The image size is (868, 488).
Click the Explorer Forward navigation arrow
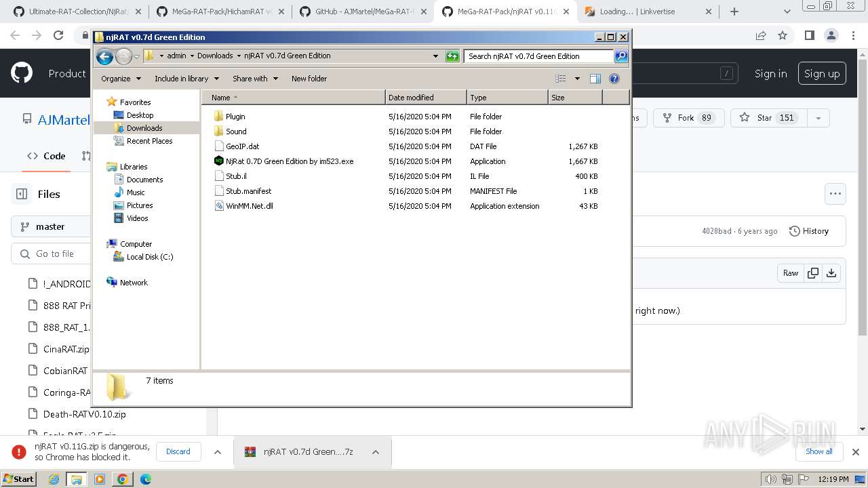click(123, 56)
